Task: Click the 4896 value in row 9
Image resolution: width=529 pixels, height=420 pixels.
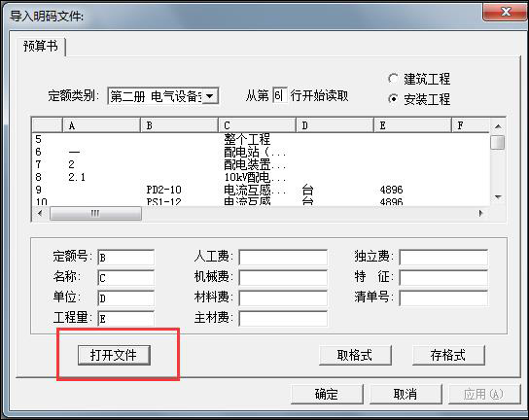Action: click(391, 190)
